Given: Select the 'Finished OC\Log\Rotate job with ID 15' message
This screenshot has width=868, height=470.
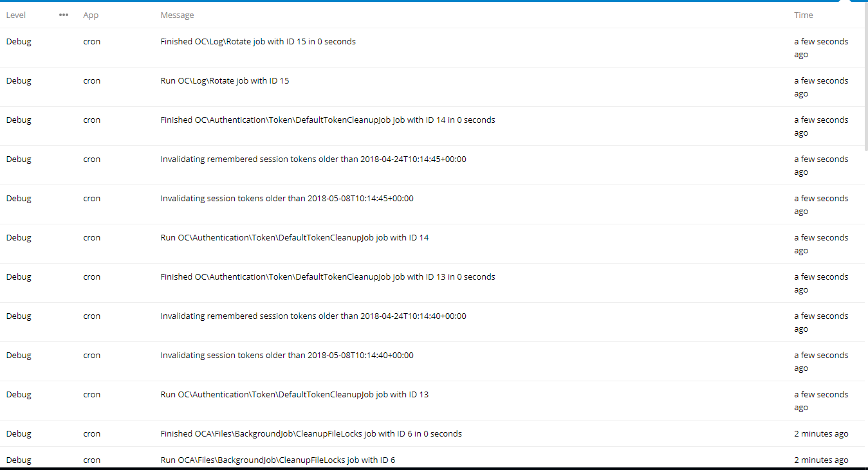Looking at the screenshot, I should (258, 42).
